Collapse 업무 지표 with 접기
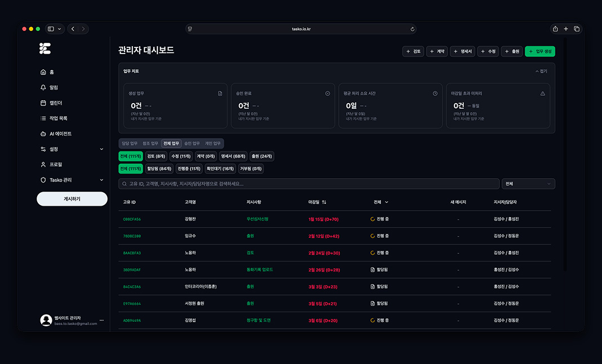 [x=541, y=71]
